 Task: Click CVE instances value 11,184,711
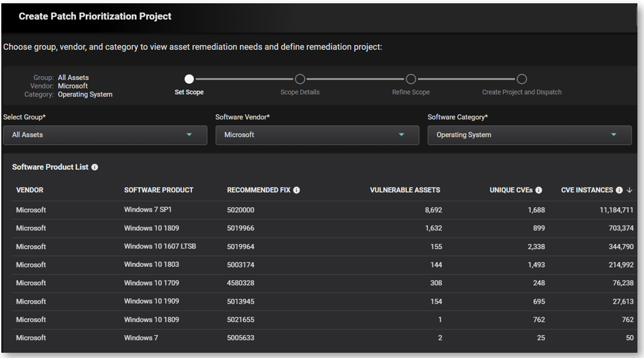(616, 210)
